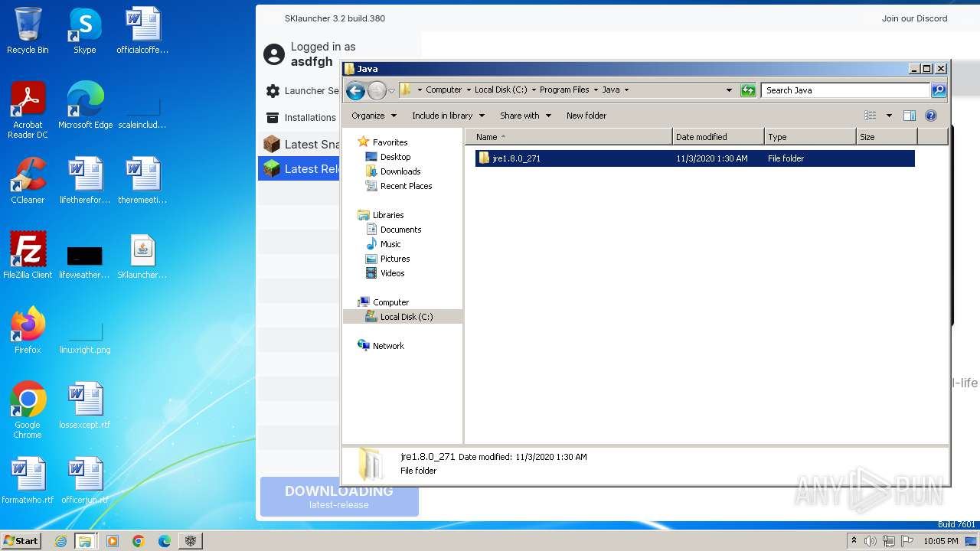Screen dimensions: 980x551
Task: Select SKlauncher jar file on desktop
Action: (142, 256)
